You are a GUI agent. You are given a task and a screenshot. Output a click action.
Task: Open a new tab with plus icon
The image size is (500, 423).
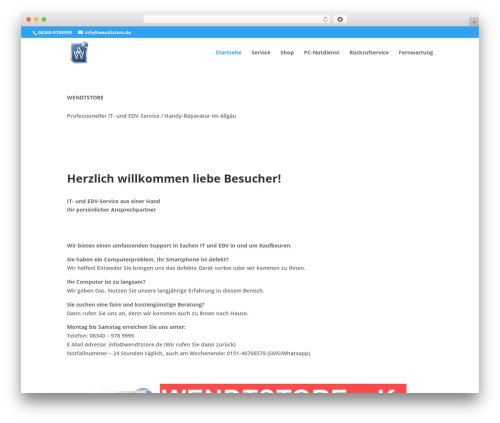[474, 22]
